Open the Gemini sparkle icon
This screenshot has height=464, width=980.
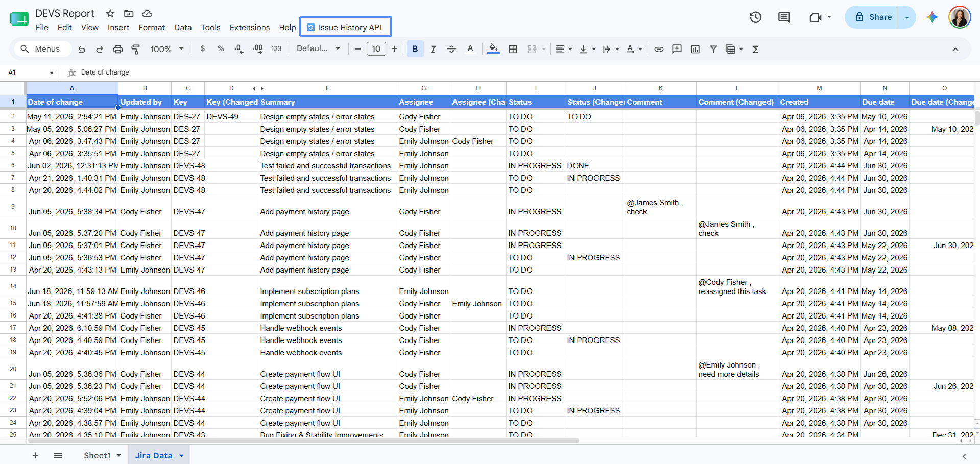[x=932, y=17]
